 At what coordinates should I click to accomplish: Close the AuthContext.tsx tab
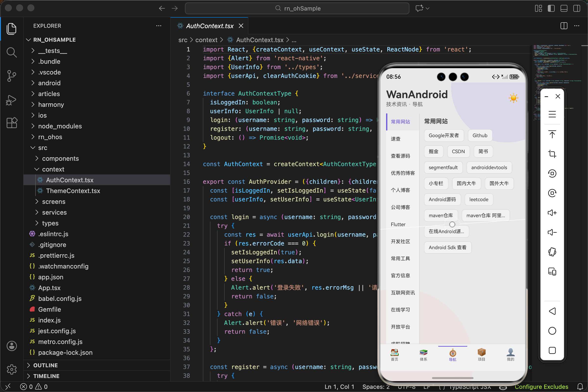[241, 26]
